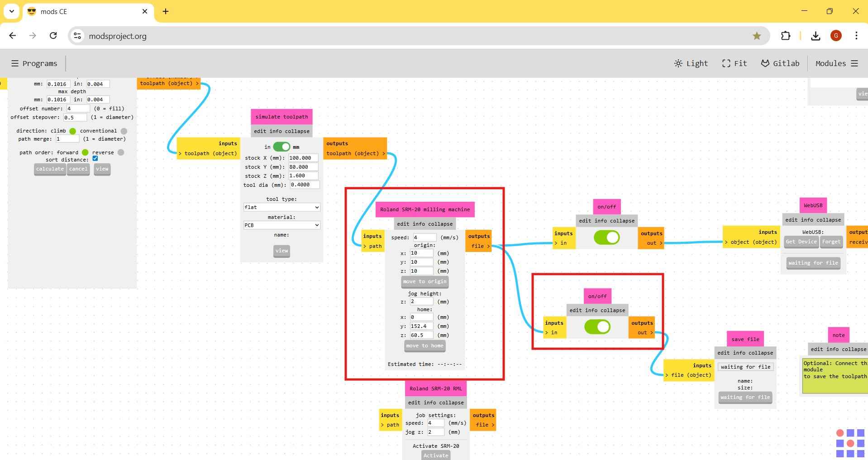The width and height of the screenshot is (868, 460).
Task: Click the save file module title
Action: coord(745,339)
